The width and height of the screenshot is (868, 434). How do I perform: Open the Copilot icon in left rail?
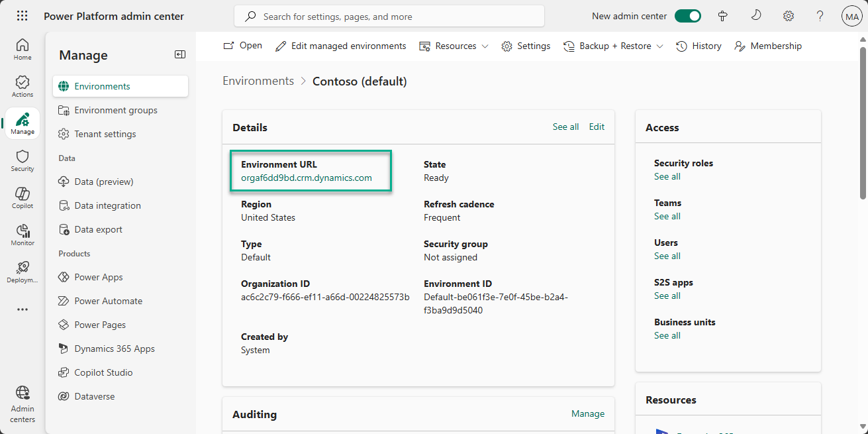tap(23, 197)
